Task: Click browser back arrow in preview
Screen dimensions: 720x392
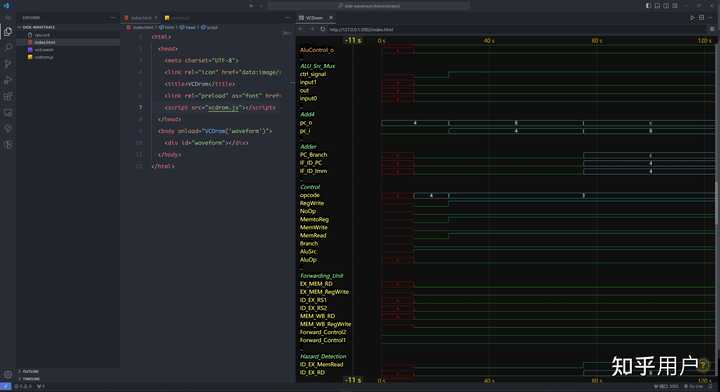Action: coord(301,29)
